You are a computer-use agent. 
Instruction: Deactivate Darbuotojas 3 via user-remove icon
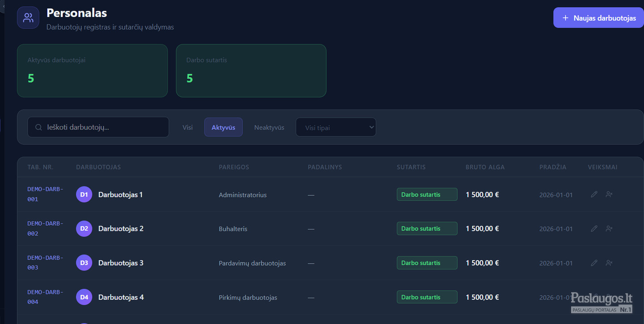(609, 263)
